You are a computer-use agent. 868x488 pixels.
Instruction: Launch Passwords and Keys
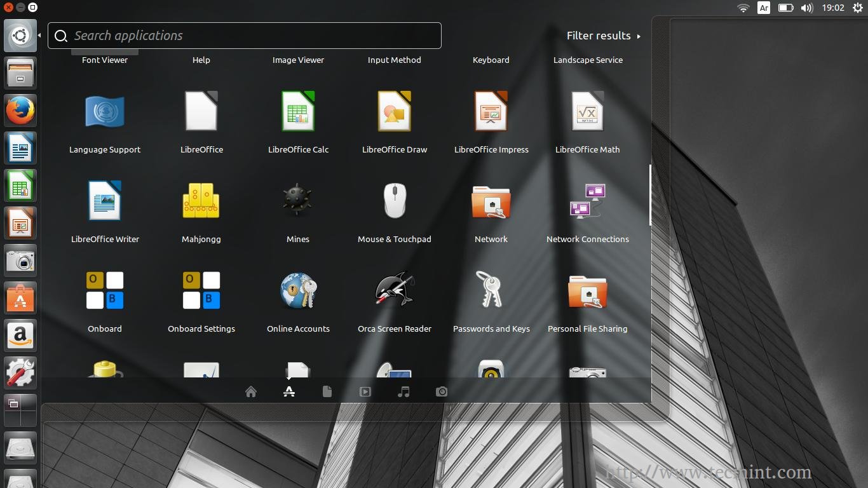click(491, 291)
